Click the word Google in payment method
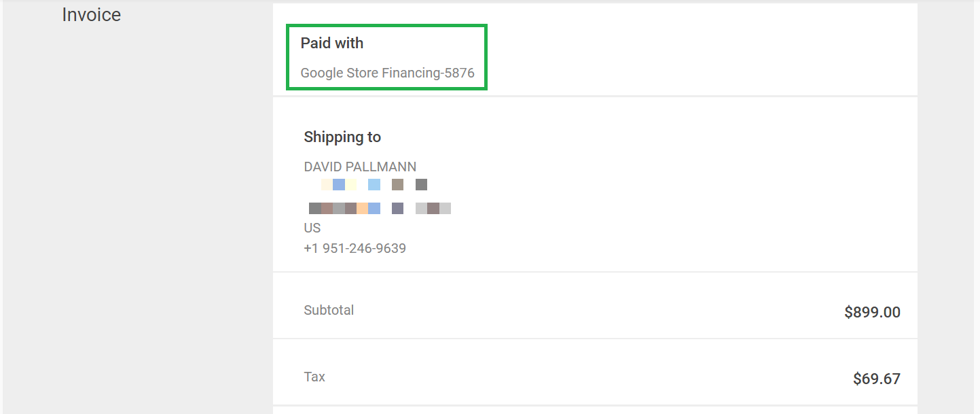The height and width of the screenshot is (414, 980). 322,73
